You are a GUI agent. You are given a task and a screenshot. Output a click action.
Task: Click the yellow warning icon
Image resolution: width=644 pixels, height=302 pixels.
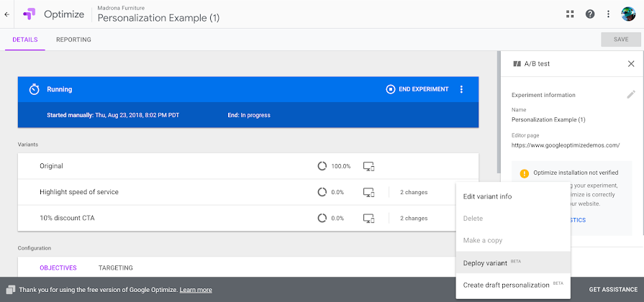point(524,173)
